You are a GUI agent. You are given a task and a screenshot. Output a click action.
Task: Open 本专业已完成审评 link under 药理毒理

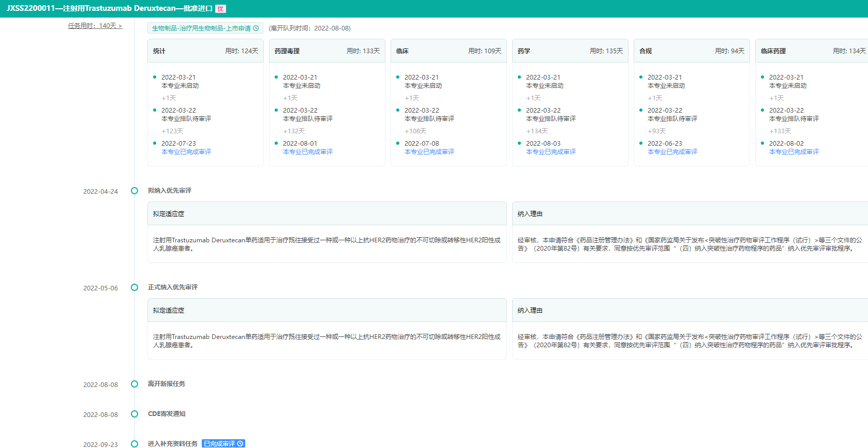coord(308,152)
